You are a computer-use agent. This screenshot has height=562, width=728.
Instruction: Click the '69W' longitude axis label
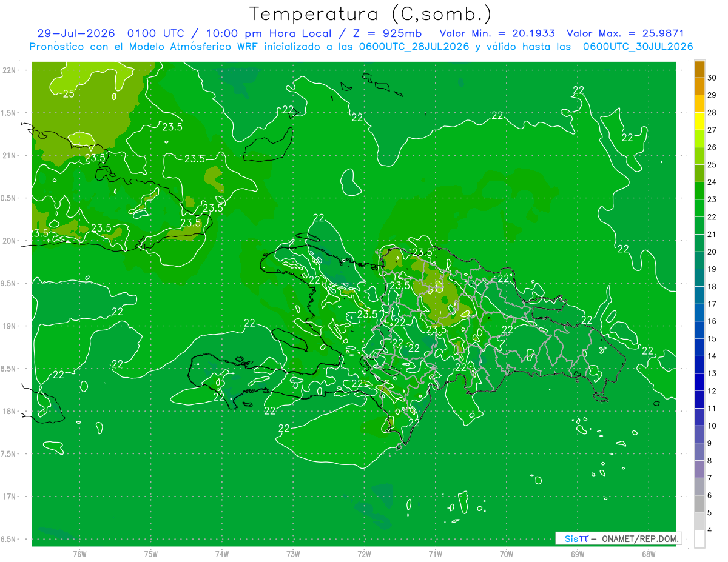point(578,554)
